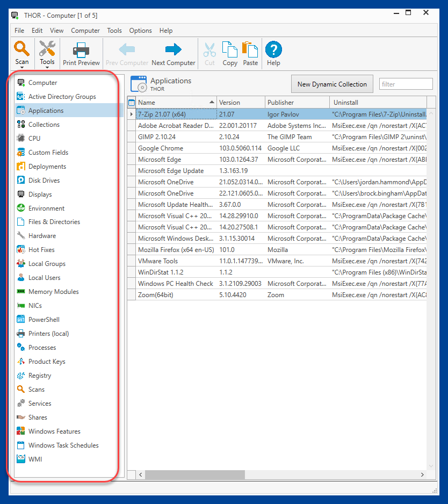Select Windows Task Schedules in sidebar

coord(63,445)
